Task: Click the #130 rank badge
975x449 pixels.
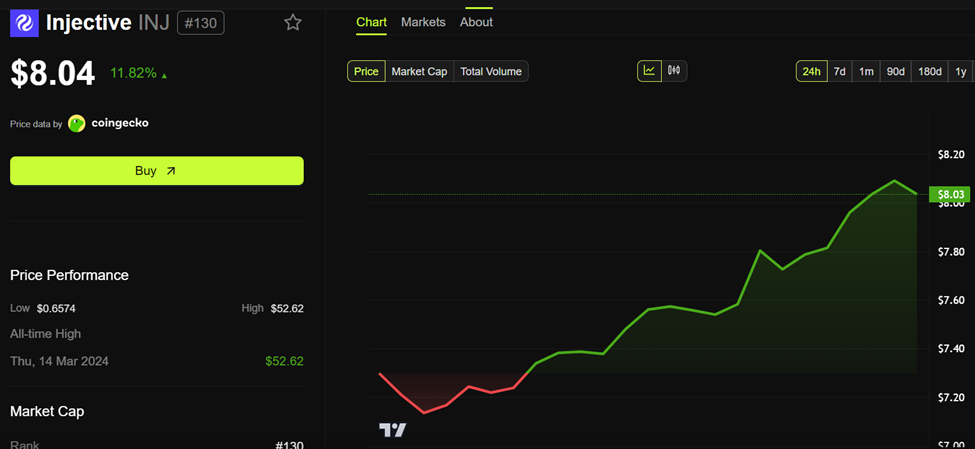Action: tap(201, 24)
